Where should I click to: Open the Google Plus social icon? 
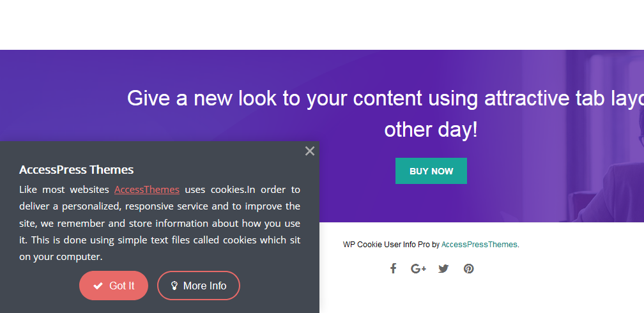pyautogui.click(x=418, y=268)
